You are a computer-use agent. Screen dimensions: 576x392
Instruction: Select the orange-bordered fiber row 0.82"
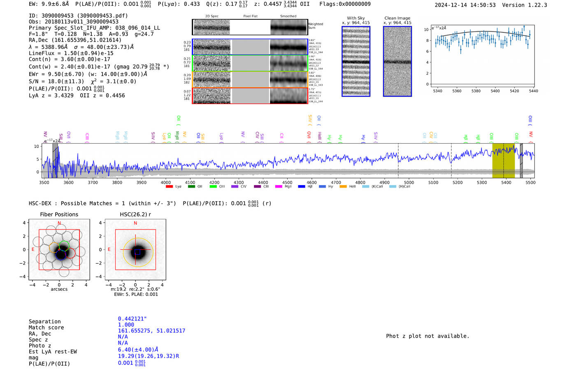250,79
